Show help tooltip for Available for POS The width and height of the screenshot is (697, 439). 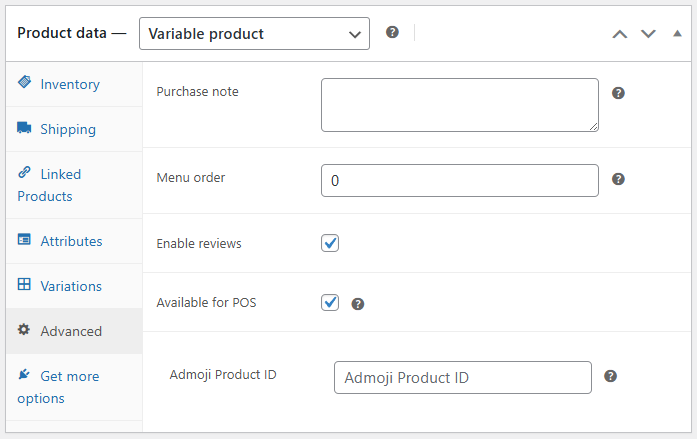click(x=358, y=304)
